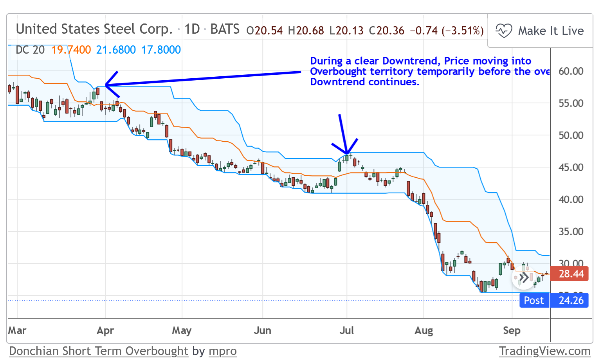Click the 50.00 price axis label
Image resolution: width=602 pixels, height=364 pixels.
tap(571, 135)
